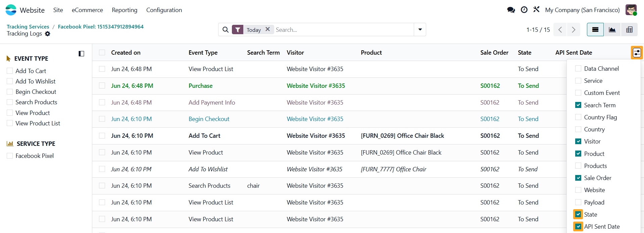644x233 pixels.
Task: Collapse the search panel sidebar
Action: pyautogui.click(x=81, y=54)
